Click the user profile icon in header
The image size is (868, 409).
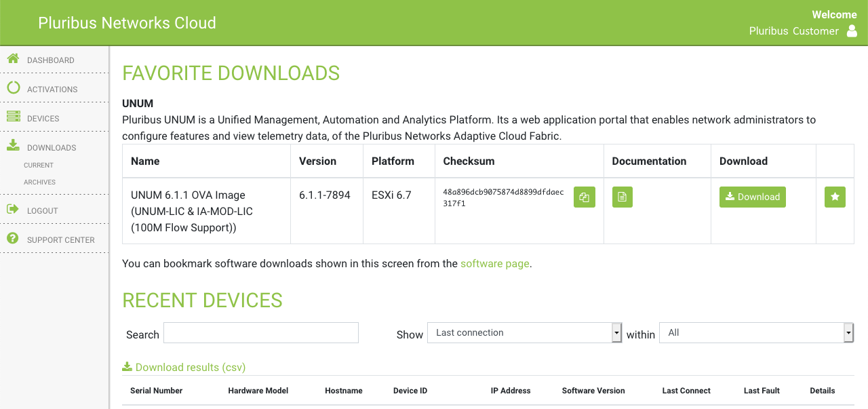click(x=852, y=31)
